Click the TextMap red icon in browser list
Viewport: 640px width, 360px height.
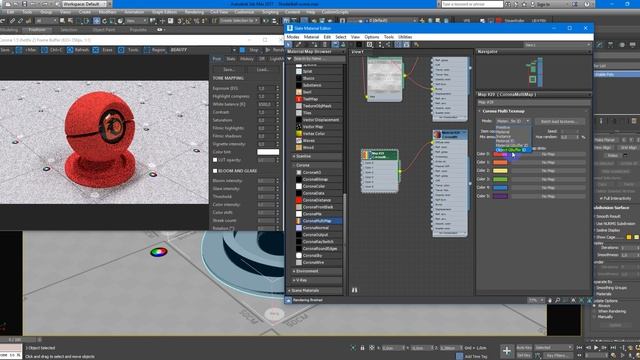pos(299,99)
